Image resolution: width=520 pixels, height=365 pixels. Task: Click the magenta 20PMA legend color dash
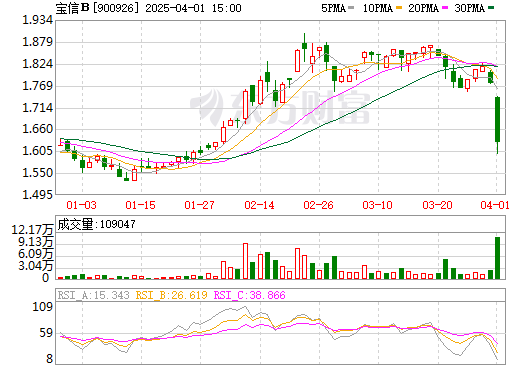pyautogui.click(x=444, y=8)
